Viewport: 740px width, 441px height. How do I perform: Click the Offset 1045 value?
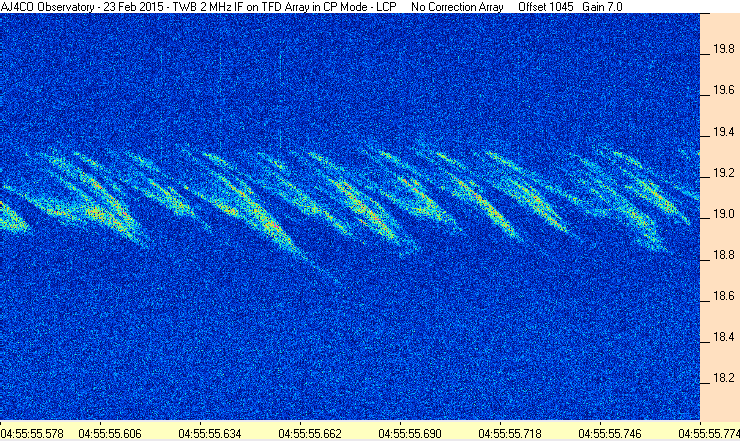click(x=546, y=7)
